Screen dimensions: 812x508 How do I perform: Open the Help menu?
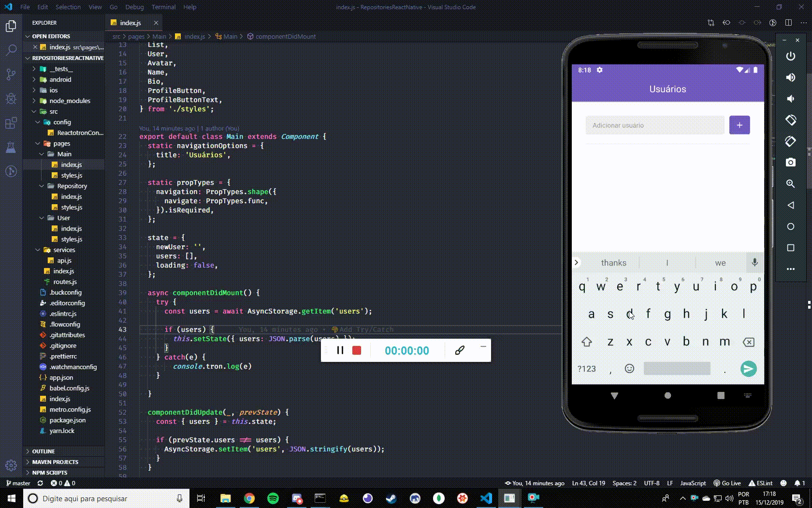(189, 7)
